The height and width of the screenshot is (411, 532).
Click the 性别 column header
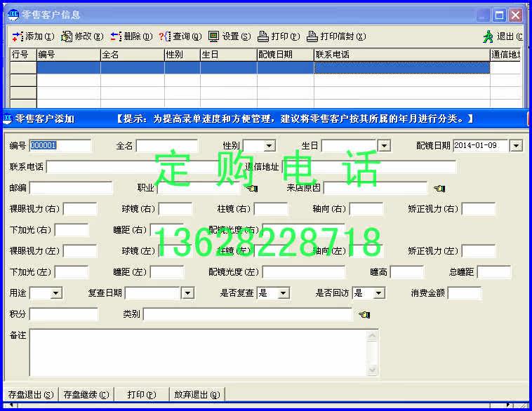182,55
